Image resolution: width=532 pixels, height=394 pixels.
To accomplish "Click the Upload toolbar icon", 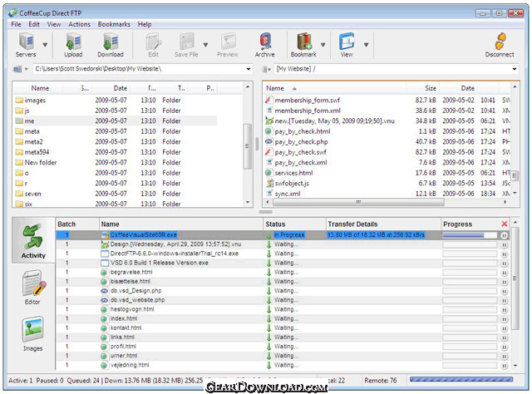I will tap(73, 44).
